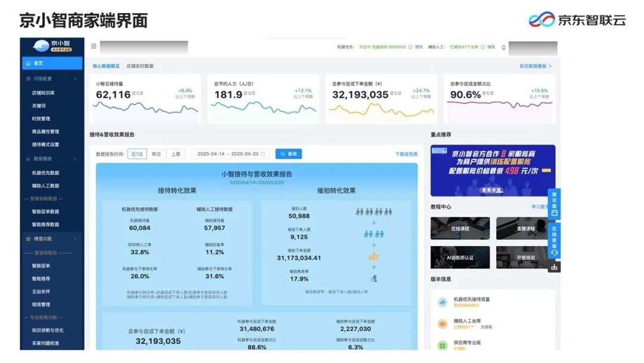Click the 2020-04-14 ~ 2020-04-20 date range field

(230, 154)
